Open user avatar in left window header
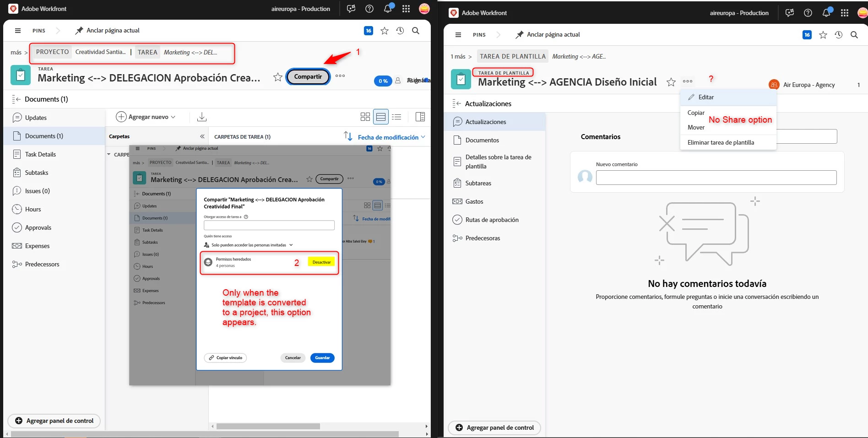The width and height of the screenshot is (868, 438). click(x=424, y=9)
